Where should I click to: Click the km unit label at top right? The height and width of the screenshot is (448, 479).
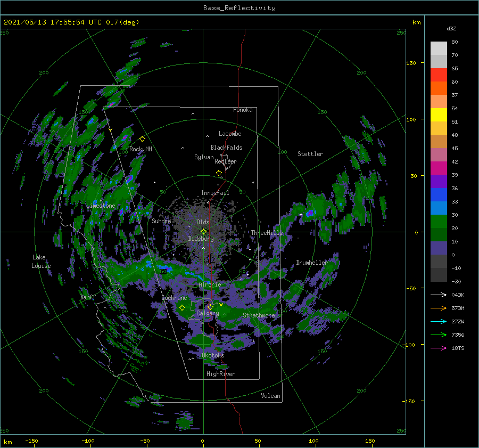click(x=416, y=22)
